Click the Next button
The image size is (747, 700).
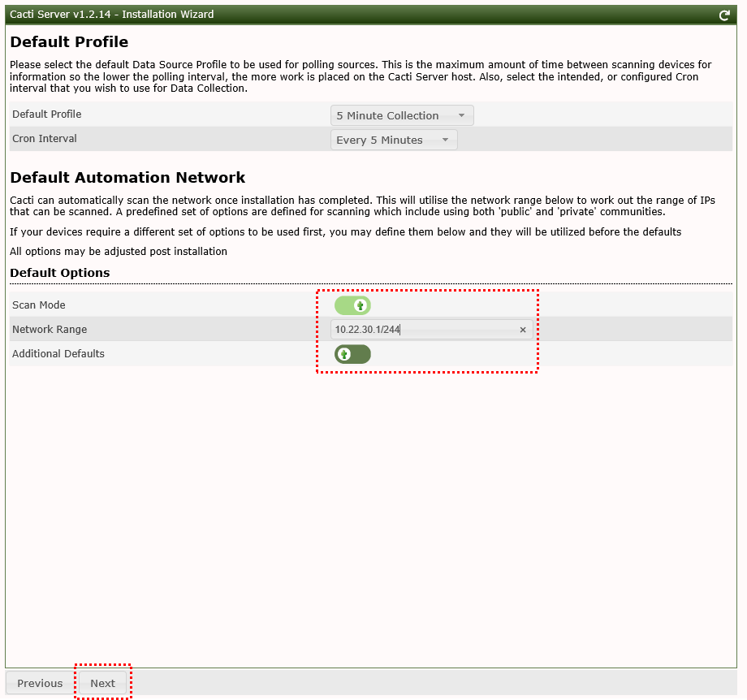click(x=103, y=683)
